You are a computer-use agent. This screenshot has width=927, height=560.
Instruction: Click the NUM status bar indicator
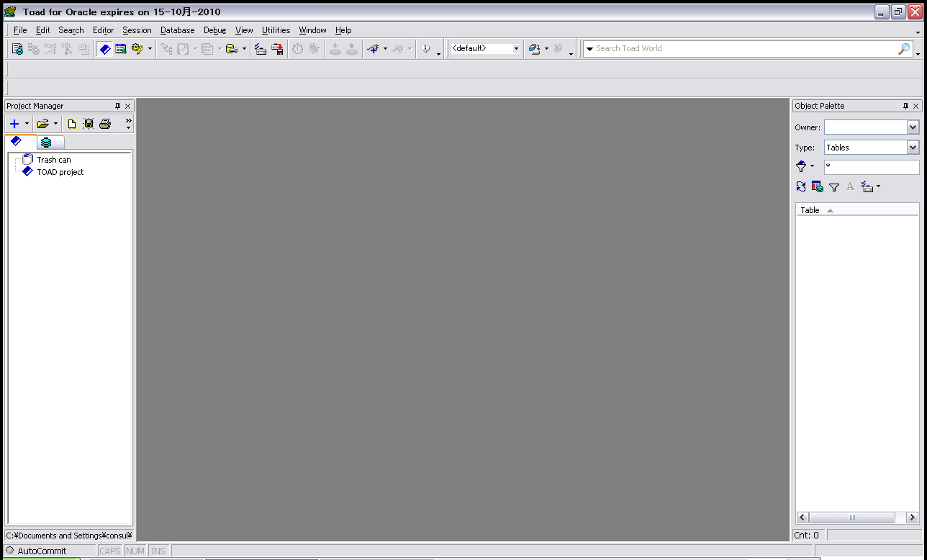tap(135, 551)
